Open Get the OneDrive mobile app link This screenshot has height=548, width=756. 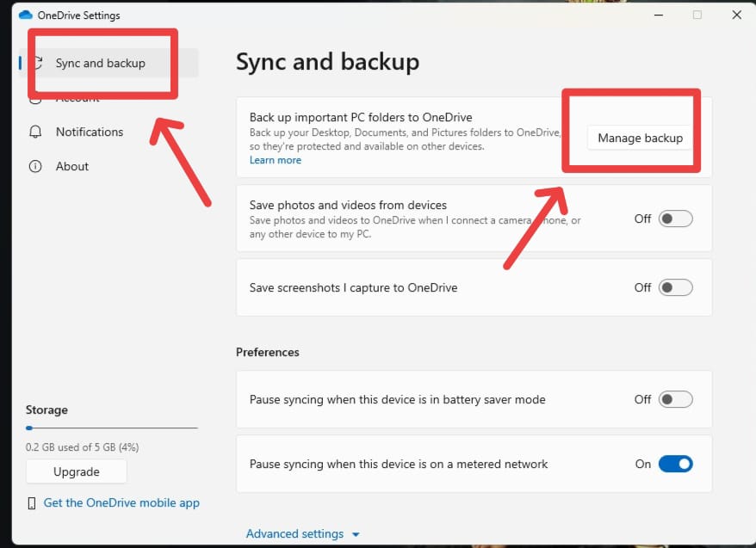121,502
